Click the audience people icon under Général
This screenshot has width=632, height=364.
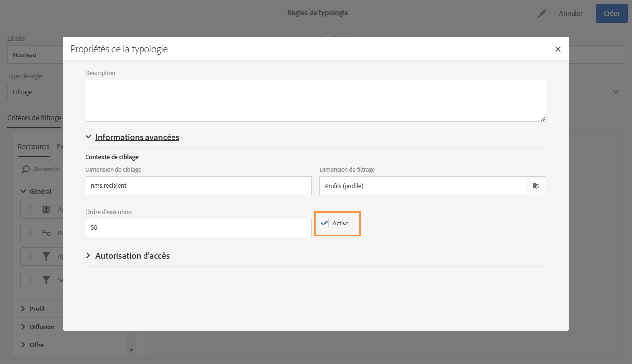click(x=46, y=209)
